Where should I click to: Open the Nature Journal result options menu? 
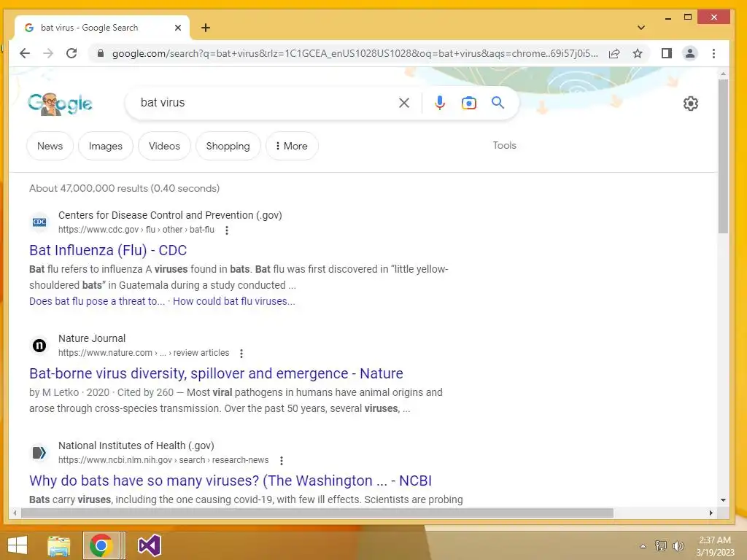pos(241,354)
